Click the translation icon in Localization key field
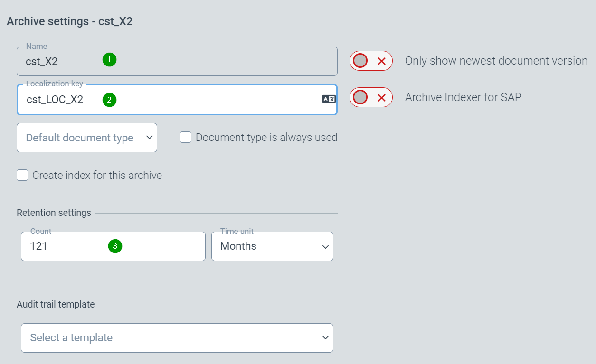This screenshot has width=596, height=364. point(328,99)
